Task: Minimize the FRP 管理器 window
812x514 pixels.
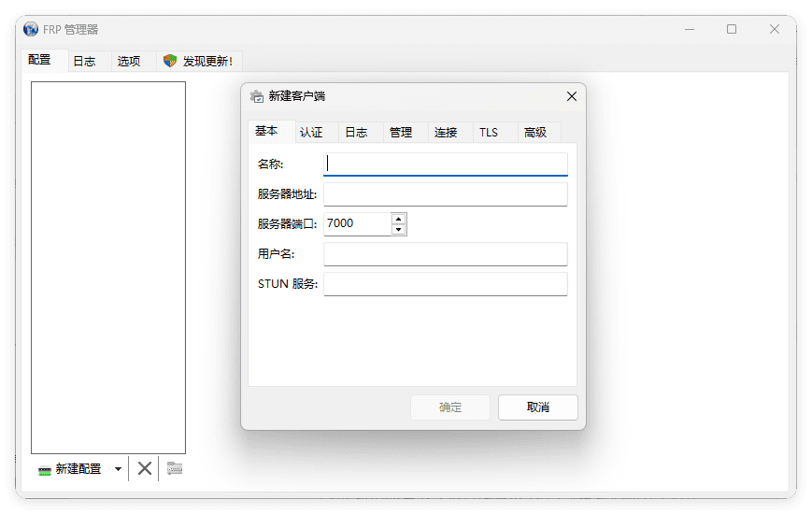Action: tap(690, 29)
